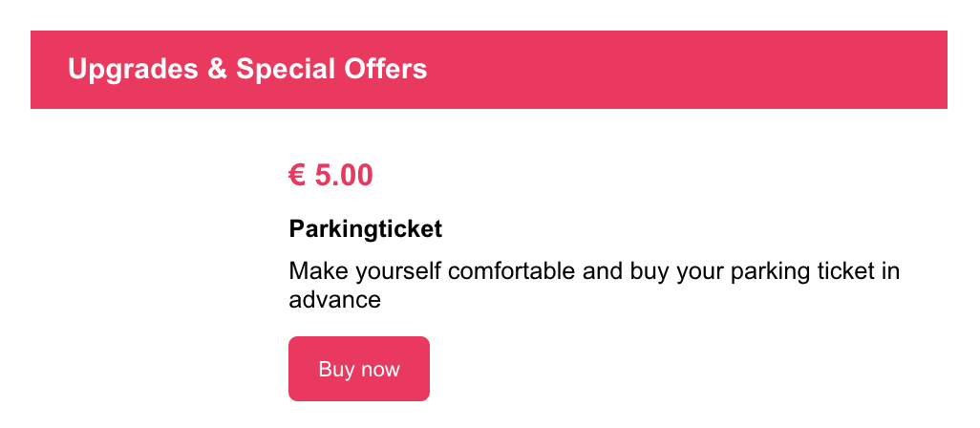Click the word "and" in the description
This screenshot has width=980, height=428.
(x=602, y=271)
